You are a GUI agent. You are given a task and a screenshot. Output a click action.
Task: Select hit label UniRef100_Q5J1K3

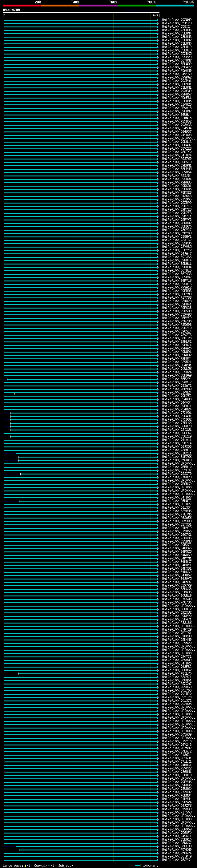(176, 23)
